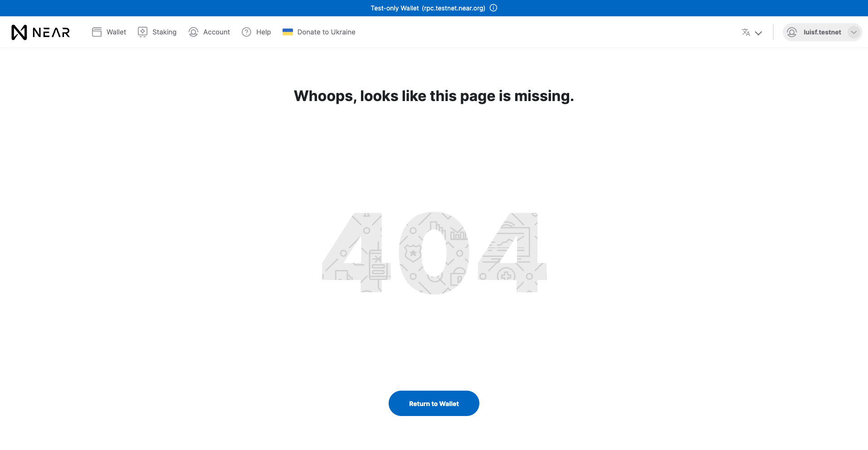Click the language translate icon
Image resolution: width=868 pixels, height=450 pixels.
pos(746,32)
